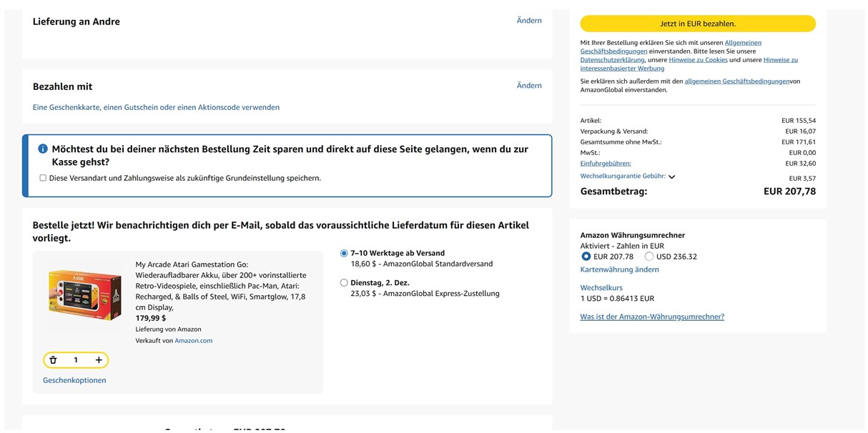Viewport: 868px width, 433px height.
Task: Open Einfuhrgebühren details link
Action: pyautogui.click(x=605, y=164)
